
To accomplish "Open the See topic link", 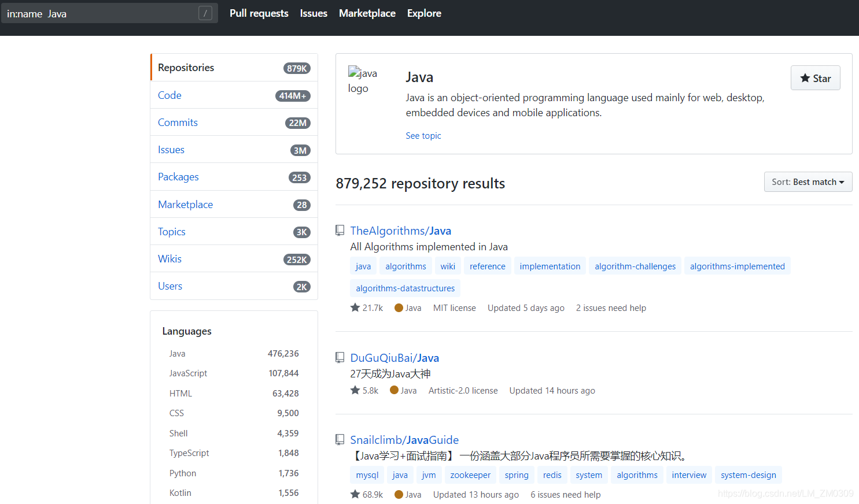I will point(423,135).
